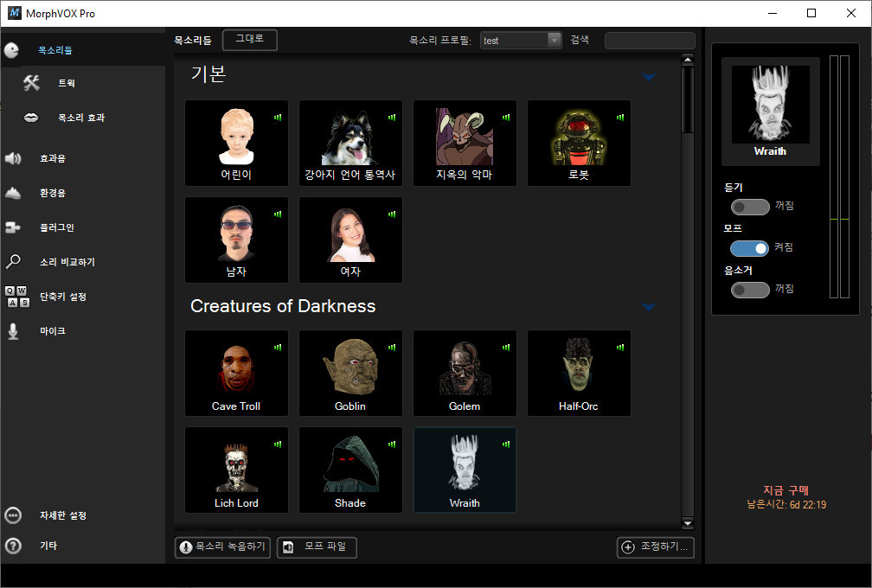This screenshot has height=588, width=872.
Task: Collapse the Creatures of Darkness section
Action: (x=649, y=307)
